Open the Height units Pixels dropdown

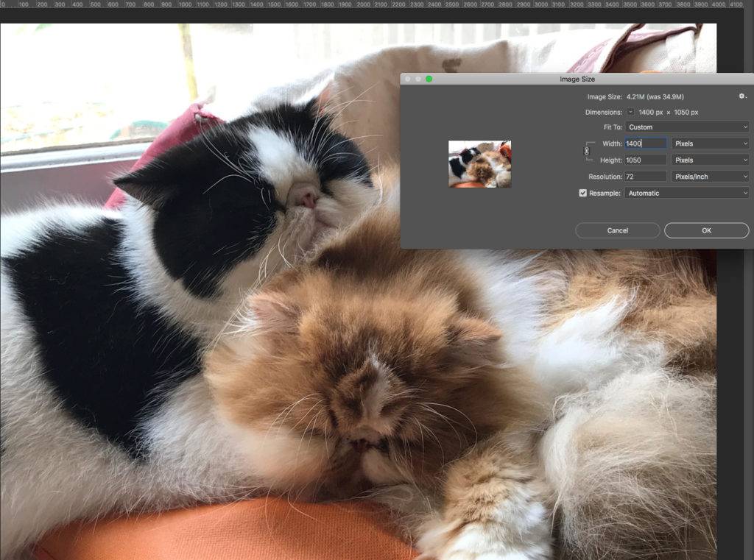709,160
